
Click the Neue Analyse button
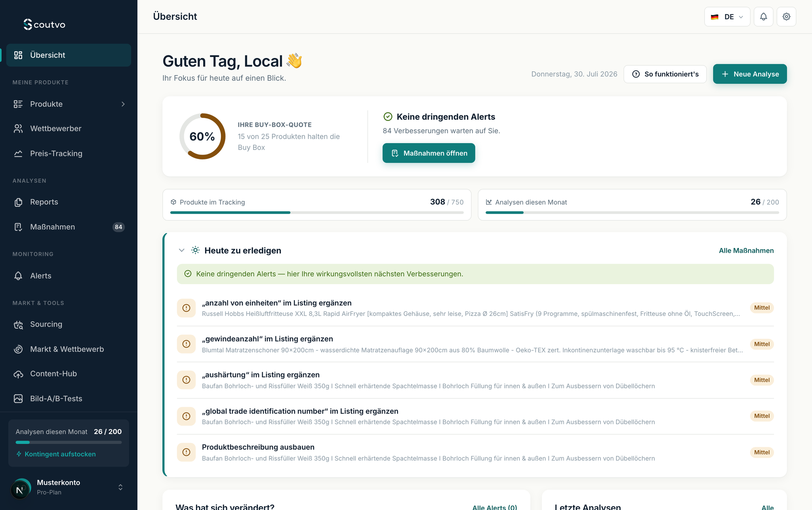[750, 74]
